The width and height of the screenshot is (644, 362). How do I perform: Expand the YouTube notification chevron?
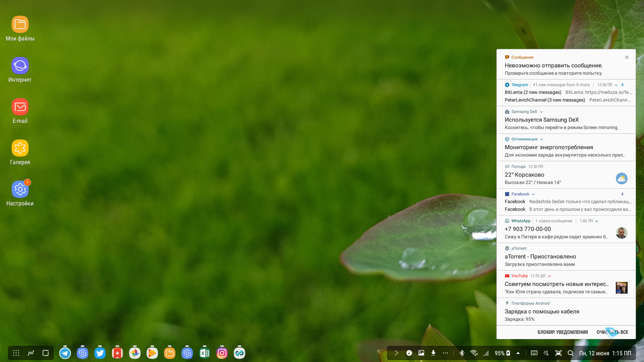pos(549,276)
